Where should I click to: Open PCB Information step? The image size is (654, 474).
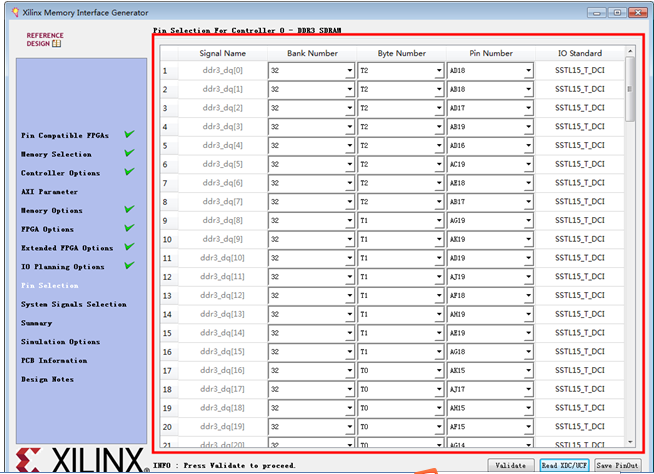tap(54, 361)
